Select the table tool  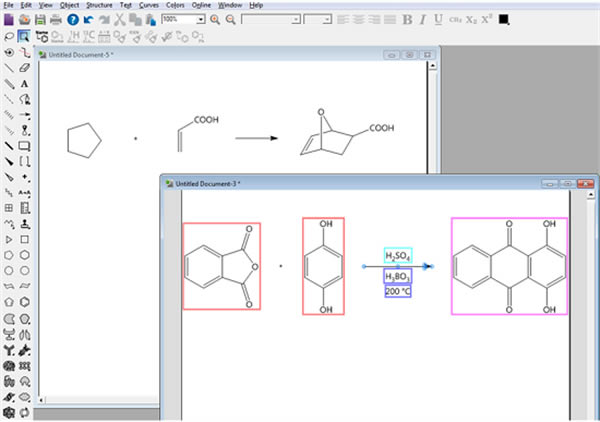[x=9, y=208]
